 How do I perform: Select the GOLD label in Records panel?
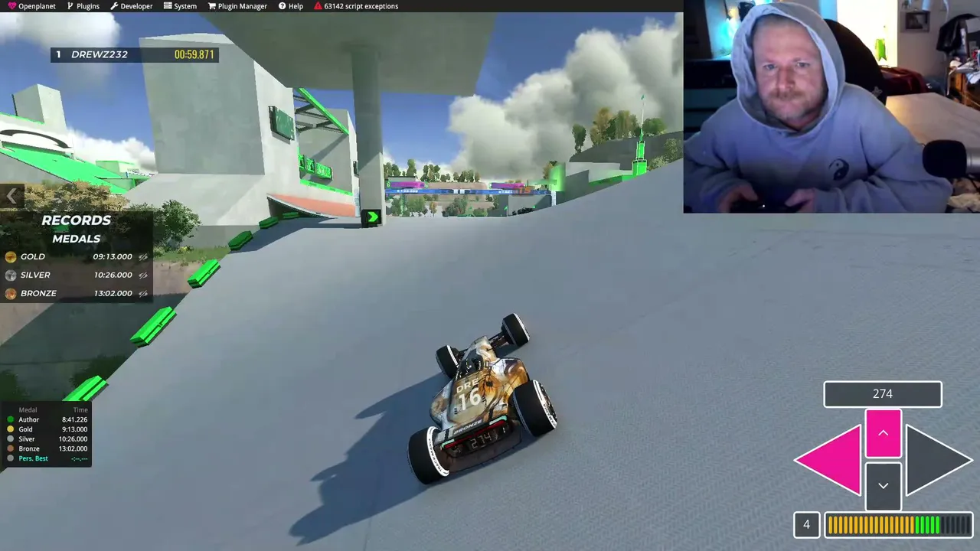(33, 257)
